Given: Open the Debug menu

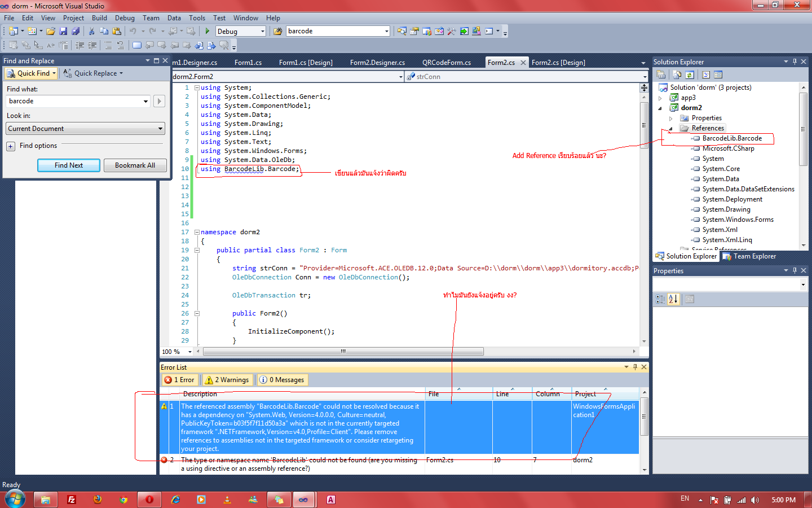Looking at the screenshot, I should pos(125,18).
